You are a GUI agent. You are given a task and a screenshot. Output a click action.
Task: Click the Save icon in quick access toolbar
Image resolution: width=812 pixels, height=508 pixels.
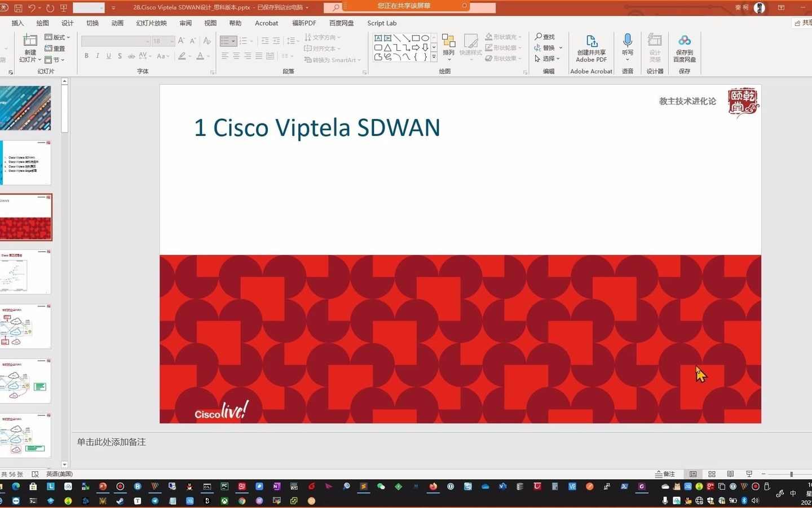tap(18, 8)
